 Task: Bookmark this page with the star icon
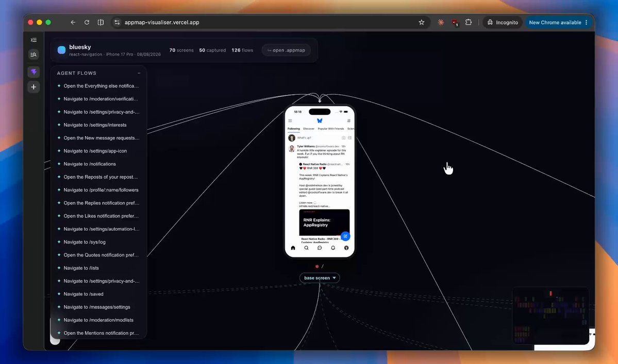pyautogui.click(x=421, y=23)
